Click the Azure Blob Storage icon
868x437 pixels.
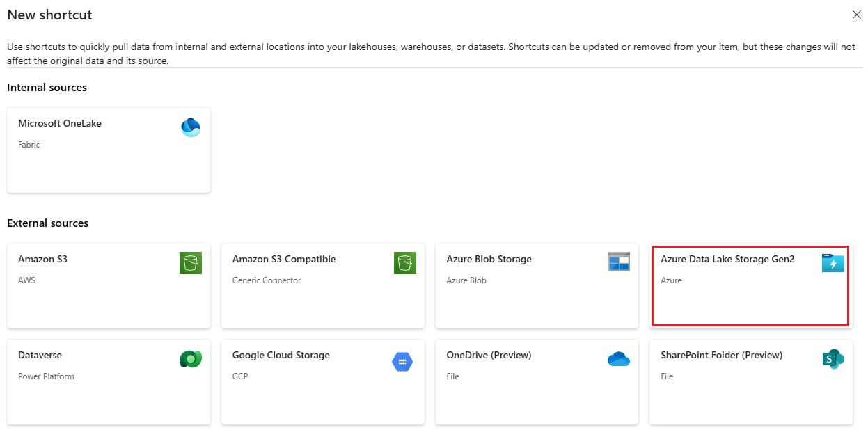coord(619,262)
